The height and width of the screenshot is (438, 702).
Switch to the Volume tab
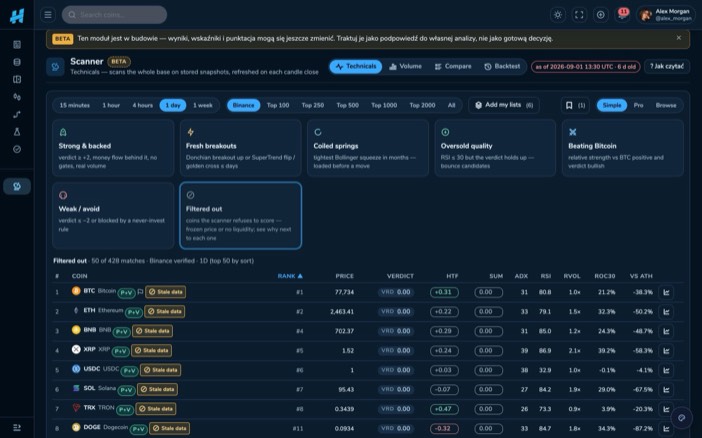(405, 66)
